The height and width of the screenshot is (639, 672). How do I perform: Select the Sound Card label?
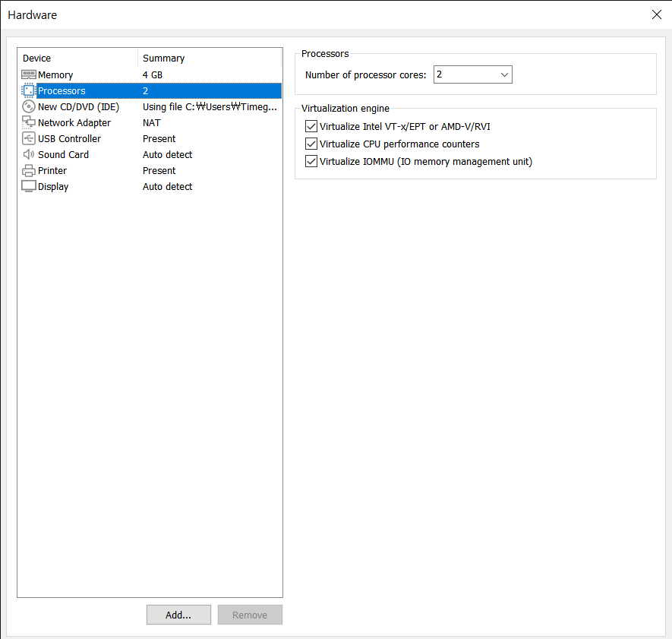(64, 154)
